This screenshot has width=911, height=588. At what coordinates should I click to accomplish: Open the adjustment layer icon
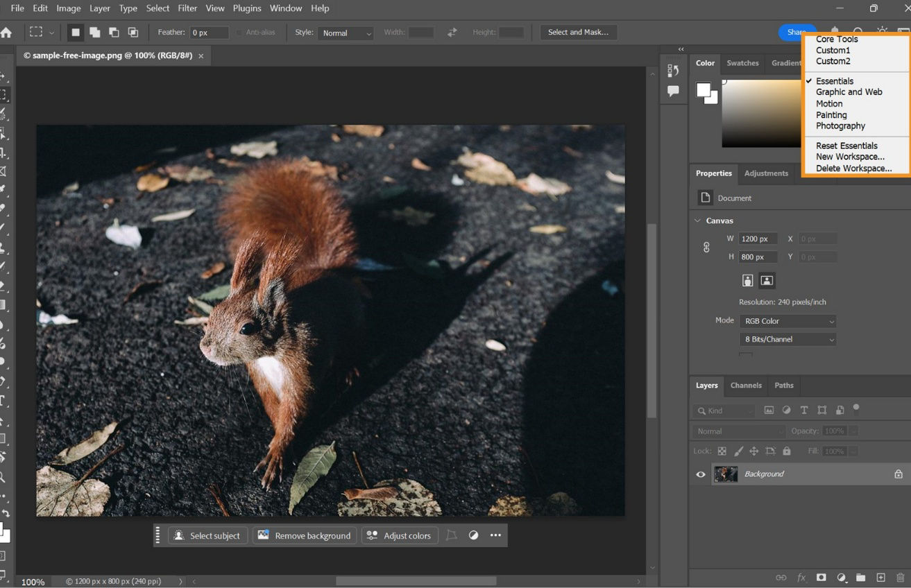[842, 578]
